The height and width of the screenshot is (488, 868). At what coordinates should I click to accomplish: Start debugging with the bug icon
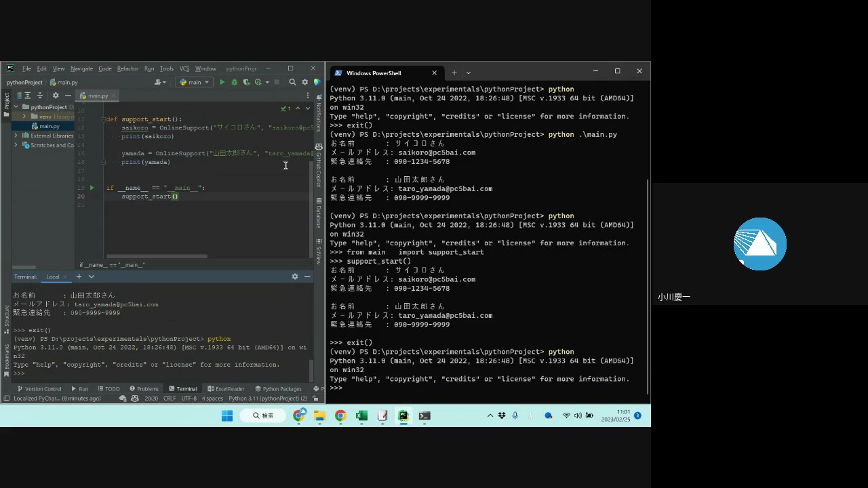pos(235,82)
